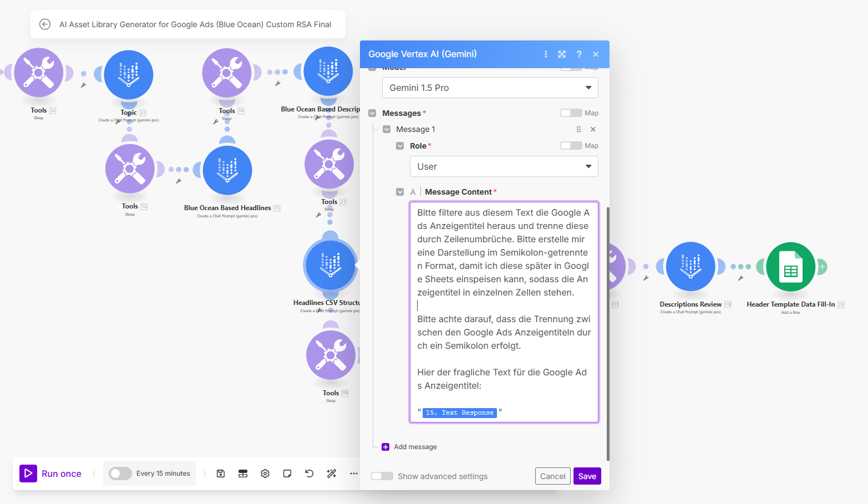Image resolution: width=868 pixels, height=504 pixels.
Task: Click Cancel in the module panel
Action: 553,476
